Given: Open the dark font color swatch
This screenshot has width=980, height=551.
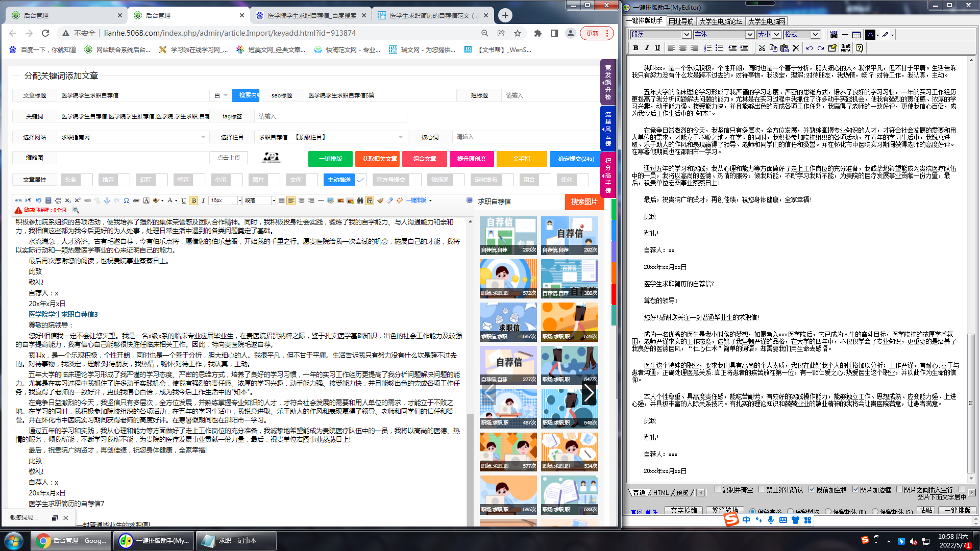Looking at the screenshot, I should click(870, 35).
